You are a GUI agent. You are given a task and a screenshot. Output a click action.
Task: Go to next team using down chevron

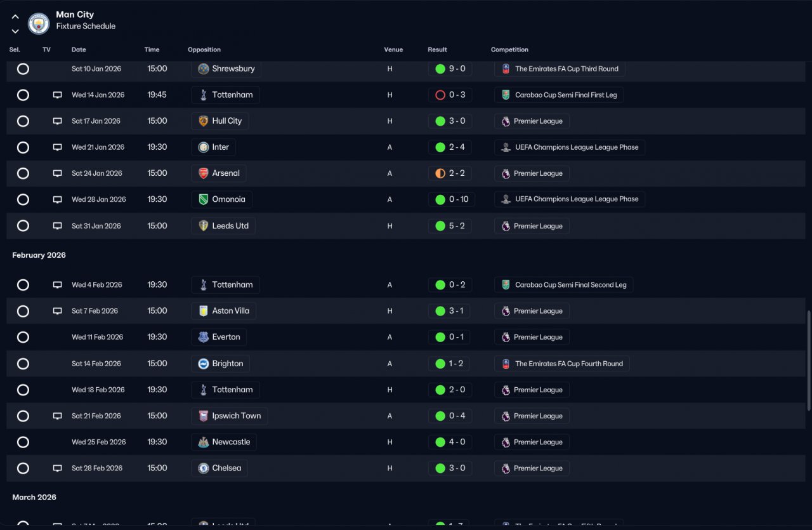click(15, 30)
